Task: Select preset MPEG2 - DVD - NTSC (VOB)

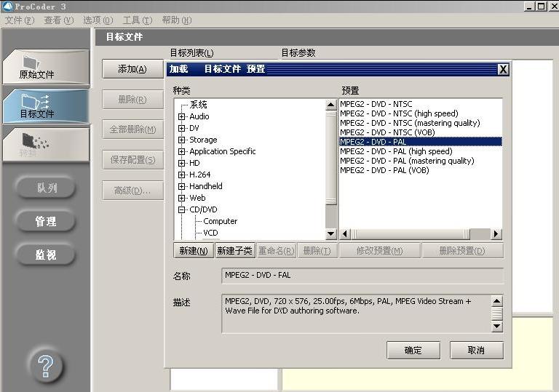Action: [x=387, y=132]
